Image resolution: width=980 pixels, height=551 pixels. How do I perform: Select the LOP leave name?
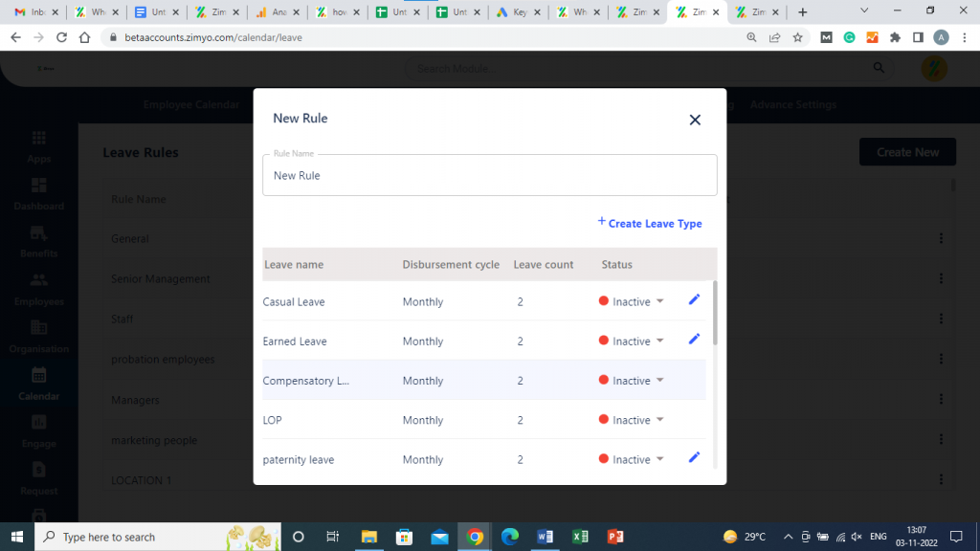click(x=272, y=420)
